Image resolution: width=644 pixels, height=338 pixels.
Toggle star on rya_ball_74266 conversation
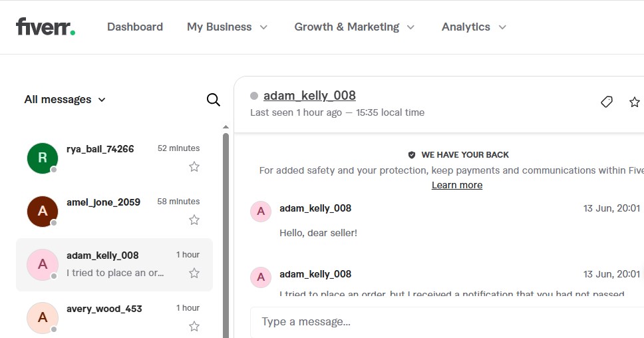point(194,166)
